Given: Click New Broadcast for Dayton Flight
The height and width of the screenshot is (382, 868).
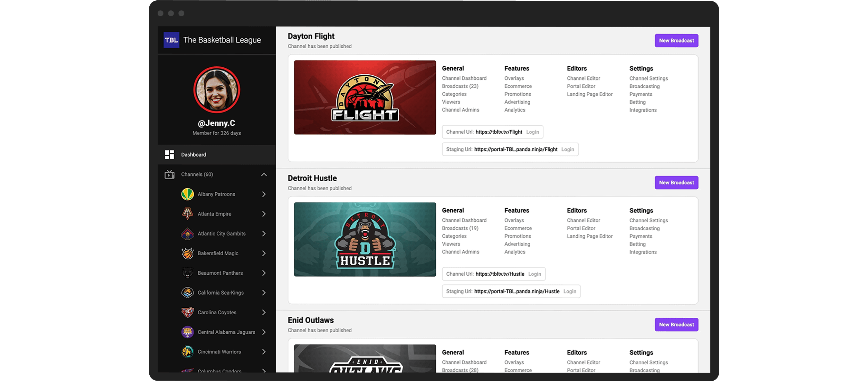Looking at the screenshot, I should click(676, 41).
